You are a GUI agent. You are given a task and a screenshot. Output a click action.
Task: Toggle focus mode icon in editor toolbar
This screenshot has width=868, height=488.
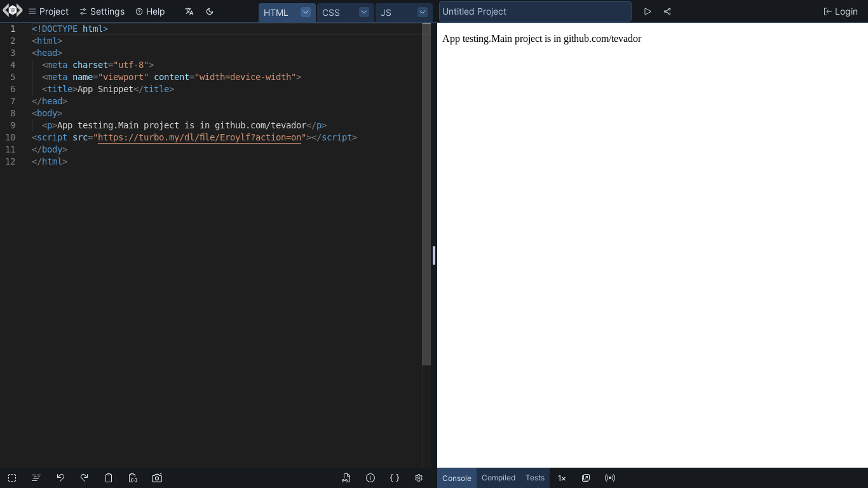tap(12, 478)
